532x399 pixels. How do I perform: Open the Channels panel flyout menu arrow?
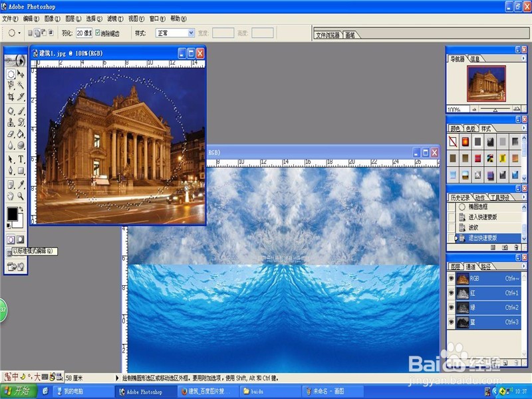(523, 267)
